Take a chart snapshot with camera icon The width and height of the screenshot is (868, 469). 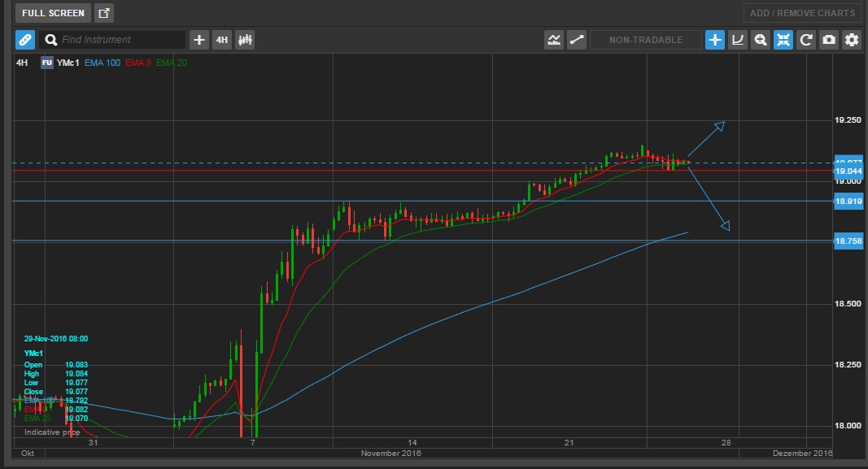click(x=829, y=40)
